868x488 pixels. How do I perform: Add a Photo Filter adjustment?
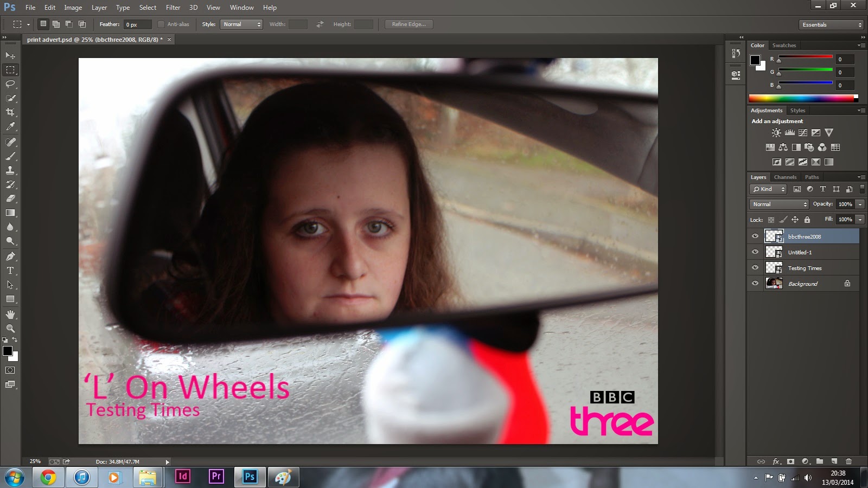pos(809,147)
